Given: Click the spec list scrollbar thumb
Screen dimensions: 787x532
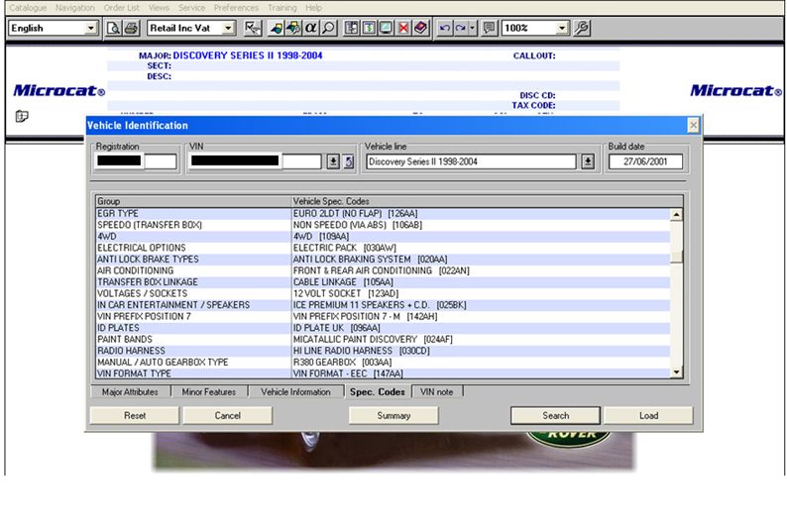Looking at the screenshot, I should (676, 257).
